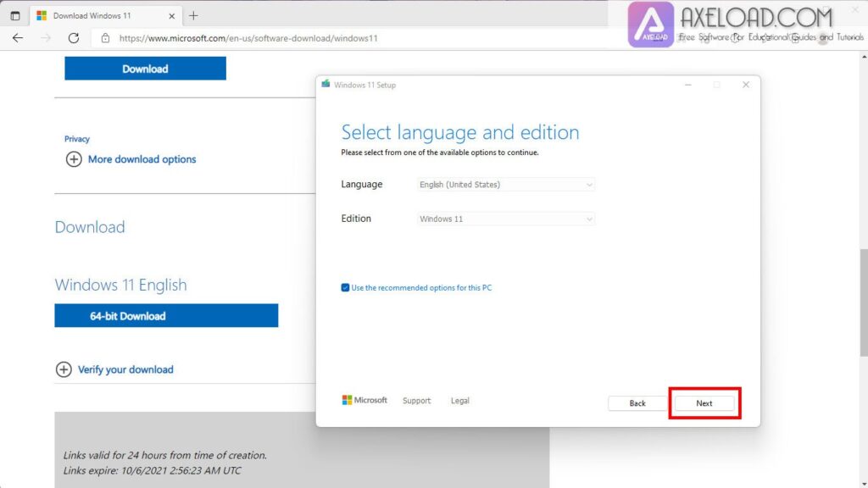Start the 64-bit Download
Viewport: 868px width, 488px height.
166,315
